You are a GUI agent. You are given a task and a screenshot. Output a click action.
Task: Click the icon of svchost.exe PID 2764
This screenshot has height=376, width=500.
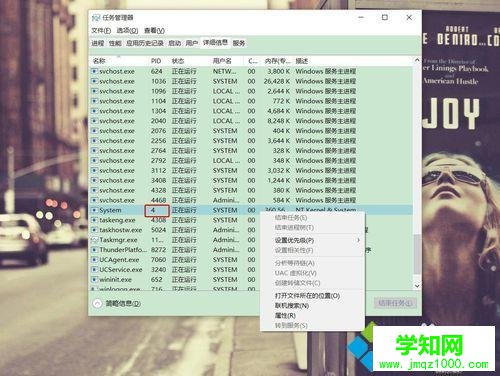click(95, 151)
